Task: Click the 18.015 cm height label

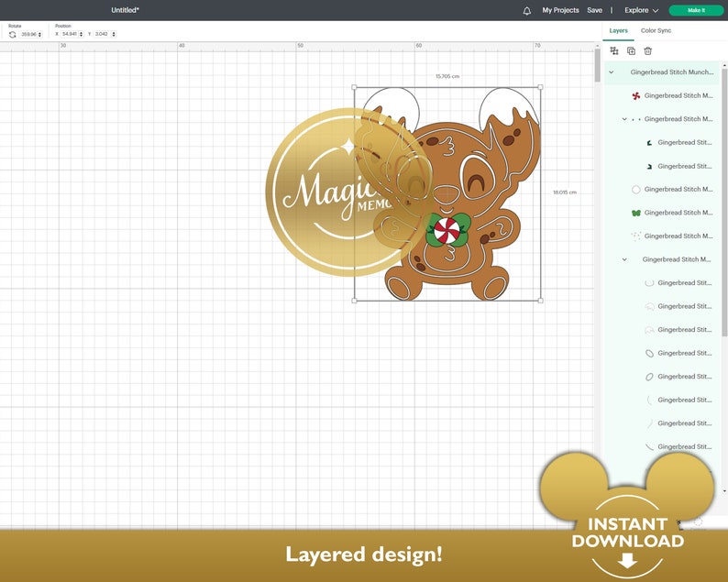Action: click(x=565, y=192)
